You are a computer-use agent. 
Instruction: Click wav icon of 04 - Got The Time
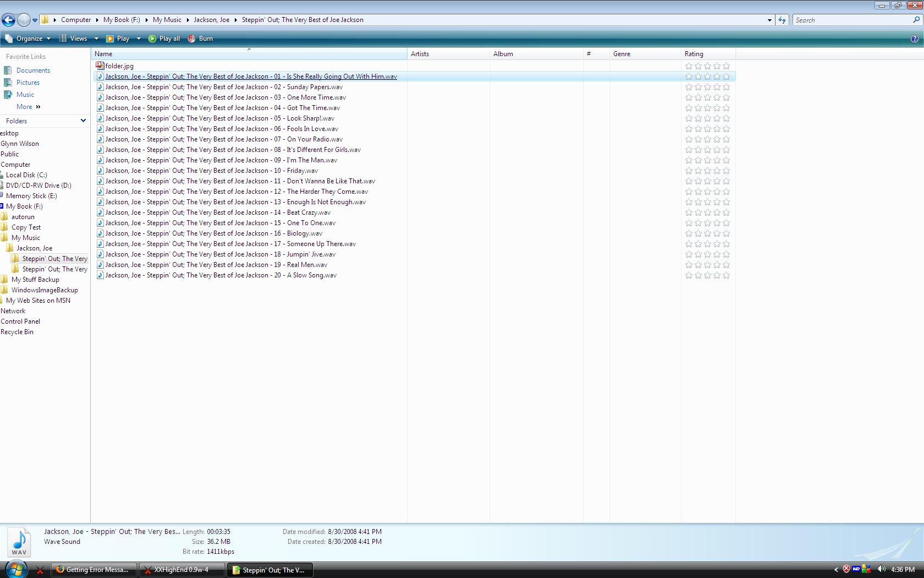point(100,108)
